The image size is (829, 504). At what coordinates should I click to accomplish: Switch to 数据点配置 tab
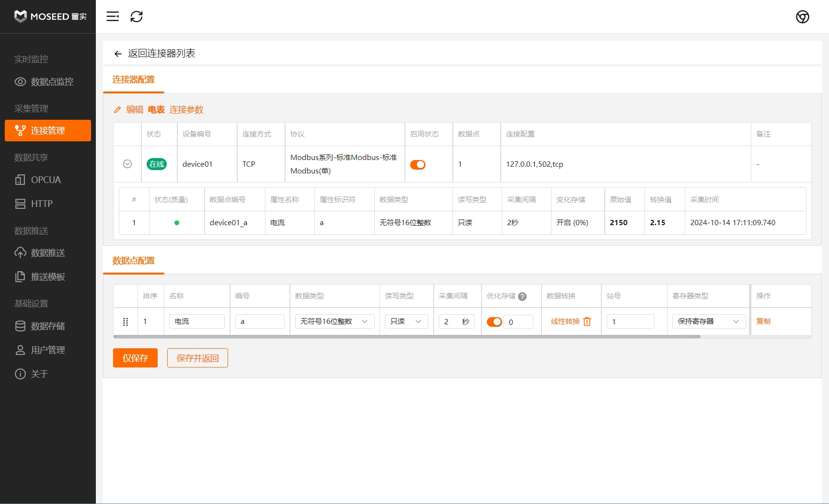pos(134,261)
